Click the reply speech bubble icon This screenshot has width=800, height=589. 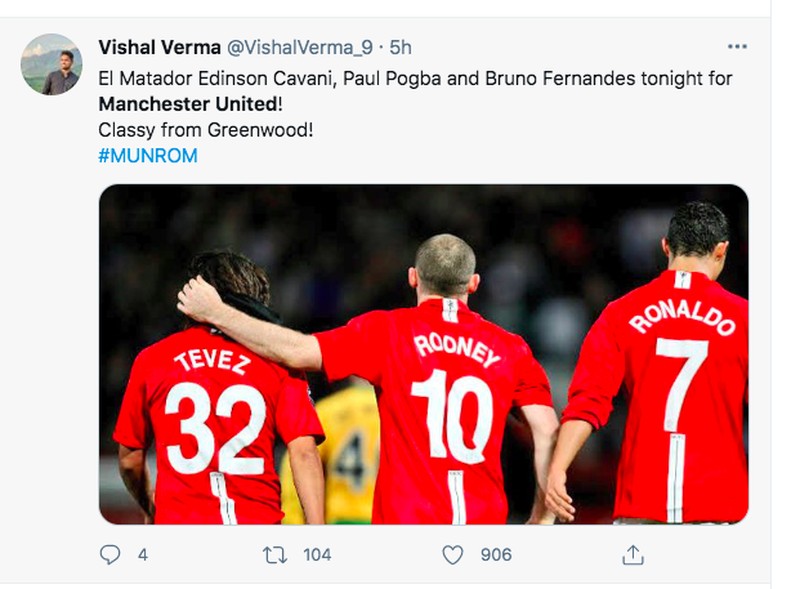coord(110,554)
